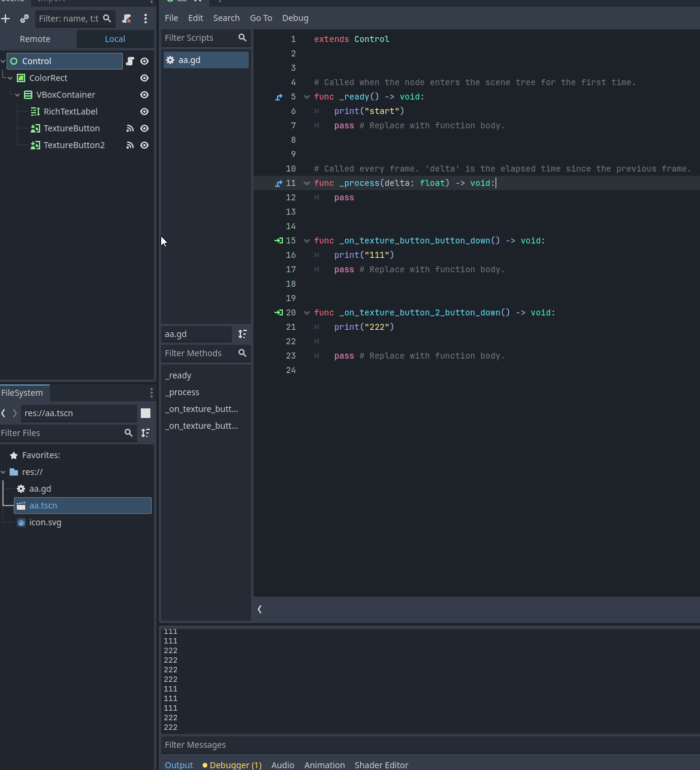The height and width of the screenshot is (770, 700).
Task: Click the magnifier icon in Filter Scripts
Action: pyautogui.click(x=242, y=38)
